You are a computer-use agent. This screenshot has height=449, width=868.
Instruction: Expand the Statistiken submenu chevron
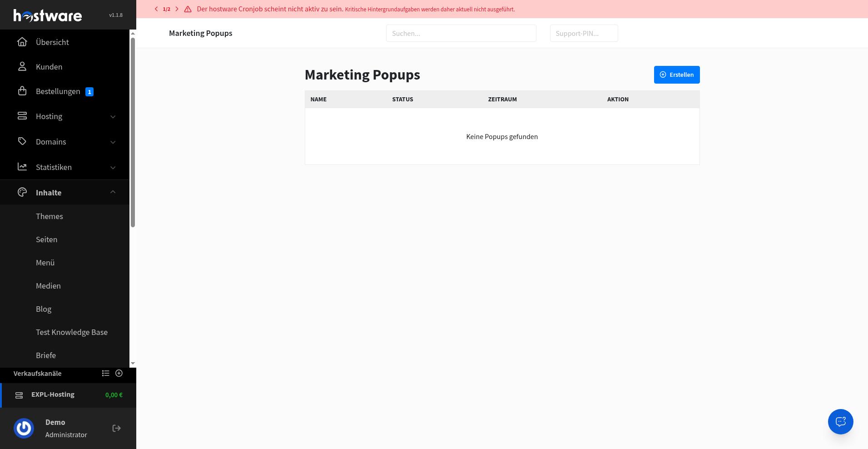coord(113,168)
